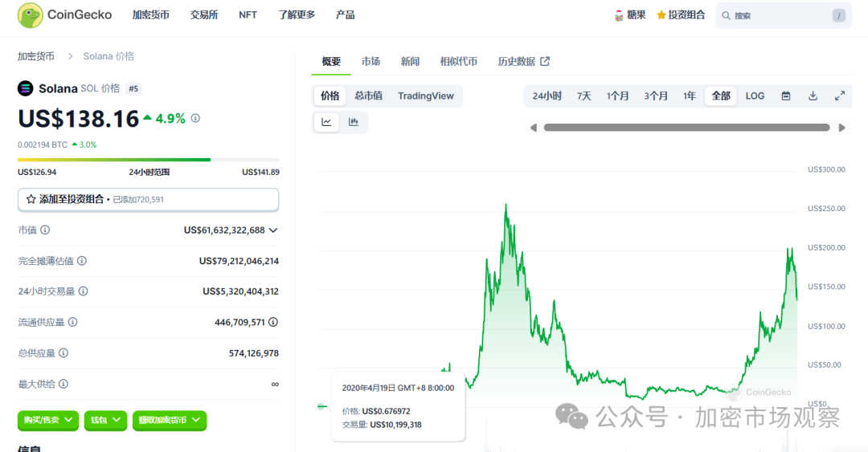Open the candy jar icon
This screenshot has width=868, height=452.
click(619, 15)
